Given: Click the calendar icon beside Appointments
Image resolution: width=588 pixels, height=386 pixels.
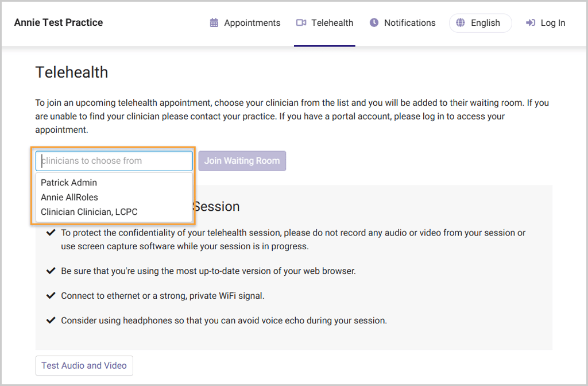Looking at the screenshot, I should (214, 23).
